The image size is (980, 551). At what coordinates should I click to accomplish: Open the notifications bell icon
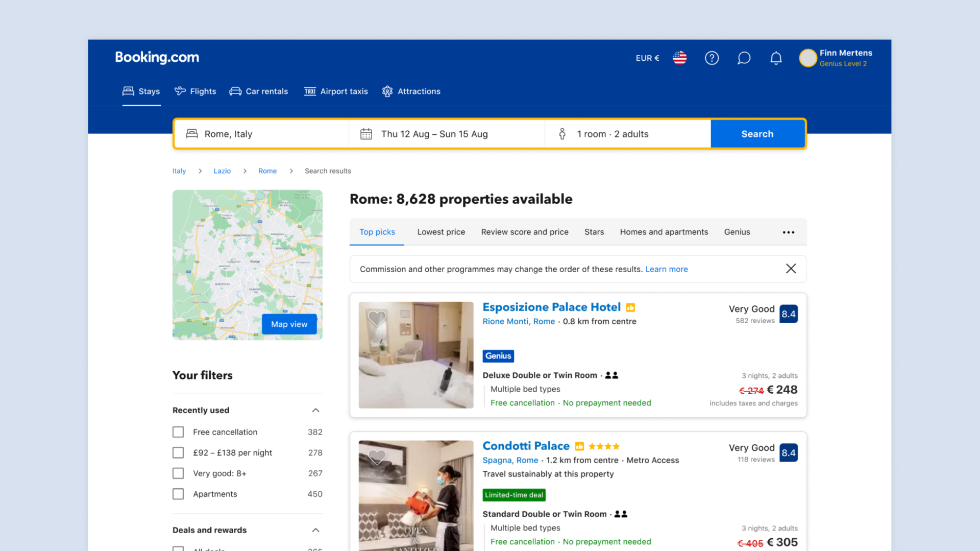(x=776, y=58)
